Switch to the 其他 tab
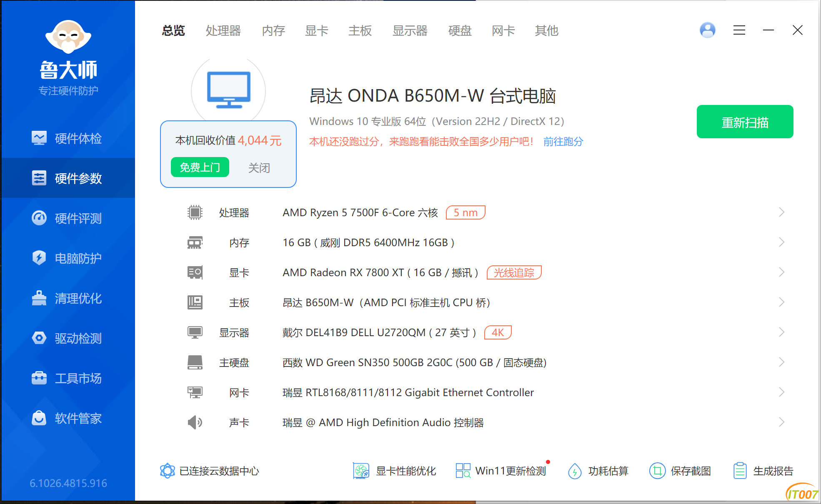The image size is (821, 504). tap(547, 30)
